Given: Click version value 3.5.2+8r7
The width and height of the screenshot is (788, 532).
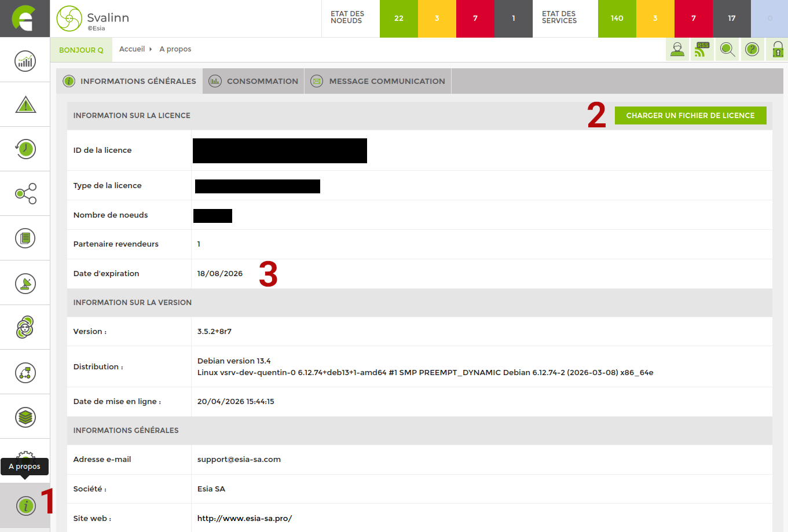Looking at the screenshot, I should 214,331.
